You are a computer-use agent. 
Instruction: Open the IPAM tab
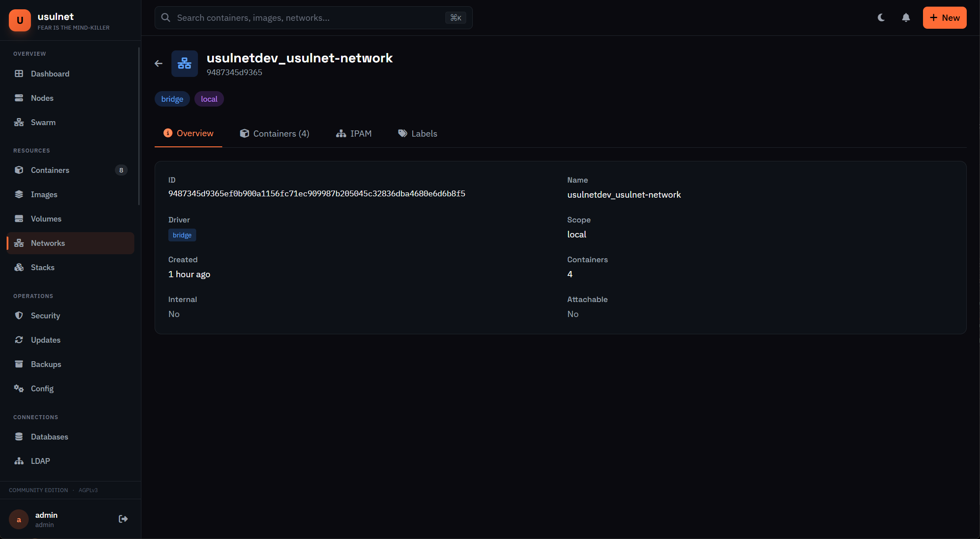tap(354, 133)
